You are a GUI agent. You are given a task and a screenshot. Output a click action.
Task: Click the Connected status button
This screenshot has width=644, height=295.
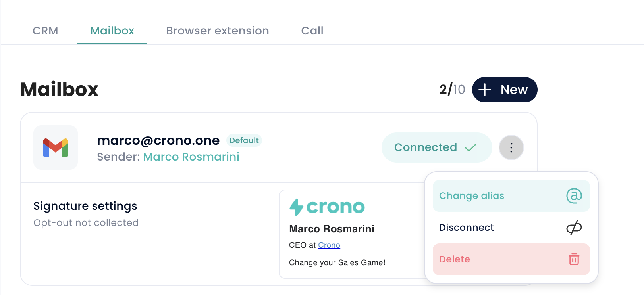(x=426, y=147)
